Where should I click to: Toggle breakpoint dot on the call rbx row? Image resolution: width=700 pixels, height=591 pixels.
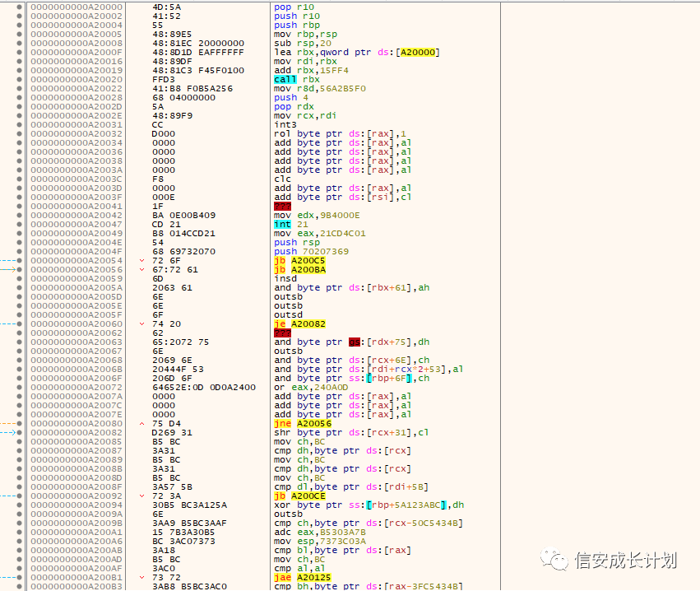click(19, 80)
